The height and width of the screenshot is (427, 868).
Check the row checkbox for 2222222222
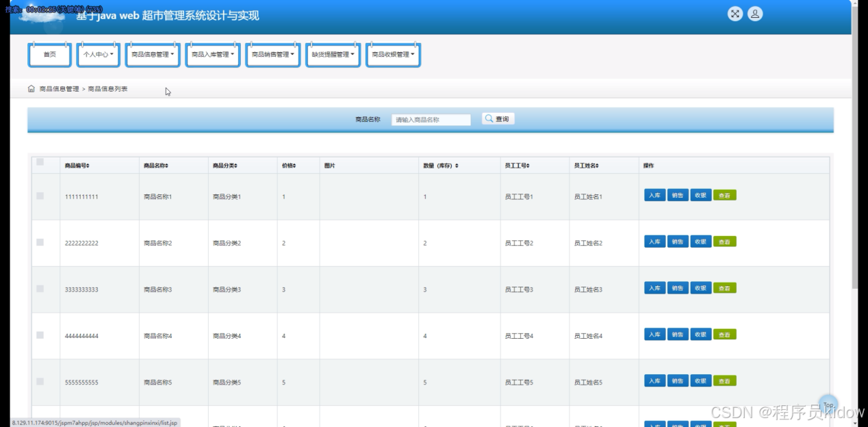pyautogui.click(x=40, y=242)
